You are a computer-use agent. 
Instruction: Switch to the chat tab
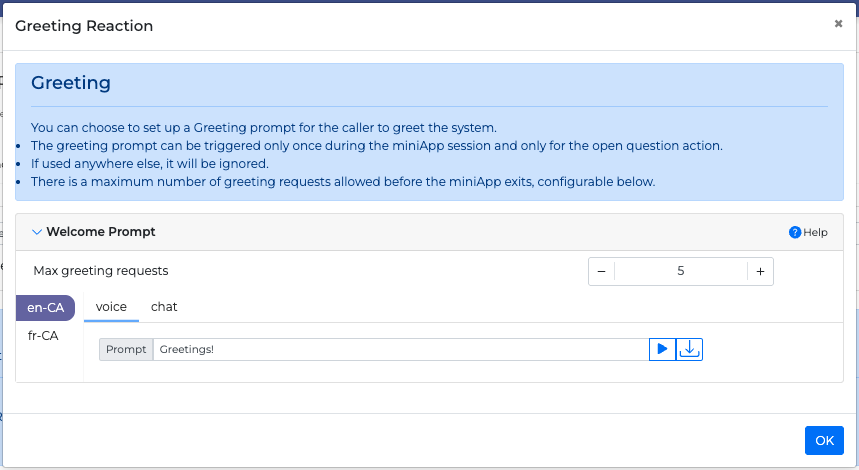[164, 307]
